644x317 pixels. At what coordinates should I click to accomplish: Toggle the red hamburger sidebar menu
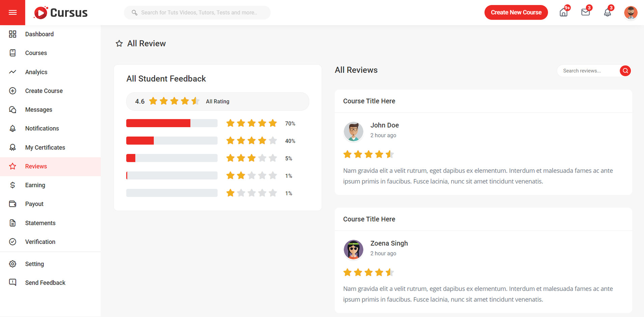click(x=12, y=12)
